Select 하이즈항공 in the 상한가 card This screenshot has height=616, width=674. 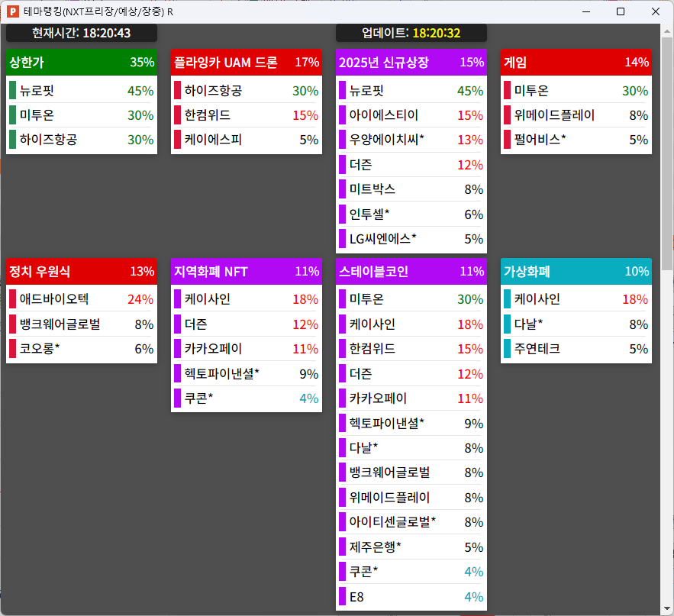(82, 139)
